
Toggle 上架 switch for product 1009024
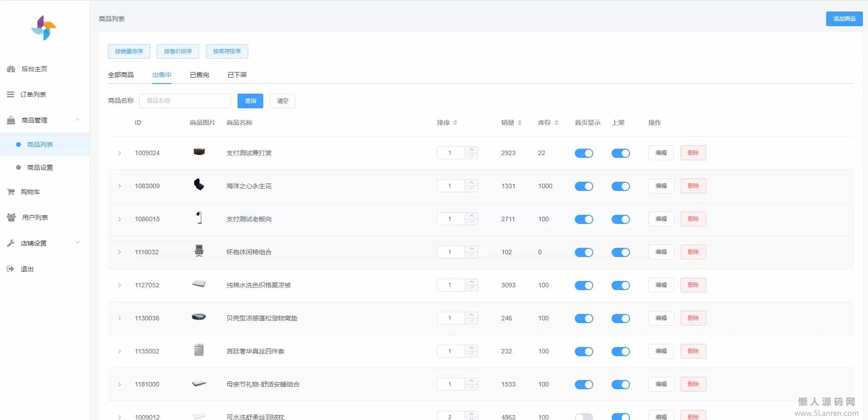pos(620,153)
